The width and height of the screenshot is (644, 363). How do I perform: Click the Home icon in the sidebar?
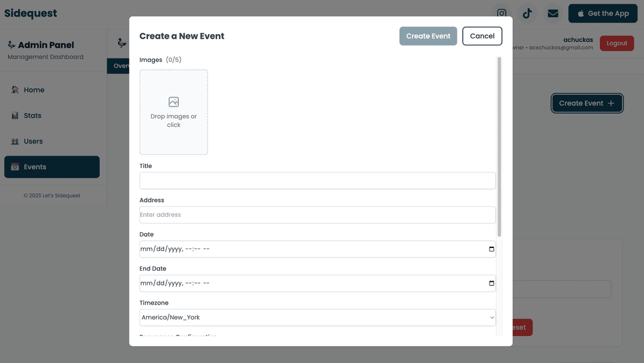pyautogui.click(x=14, y=89)
